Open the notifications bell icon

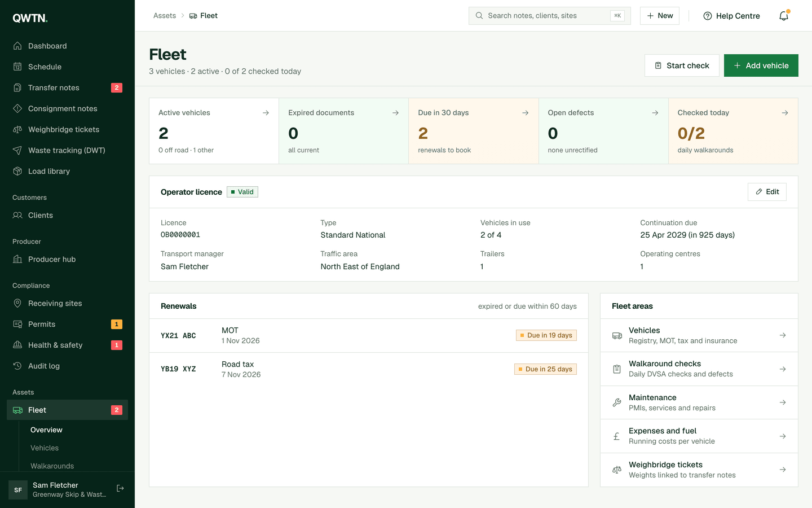pos(784,16)
